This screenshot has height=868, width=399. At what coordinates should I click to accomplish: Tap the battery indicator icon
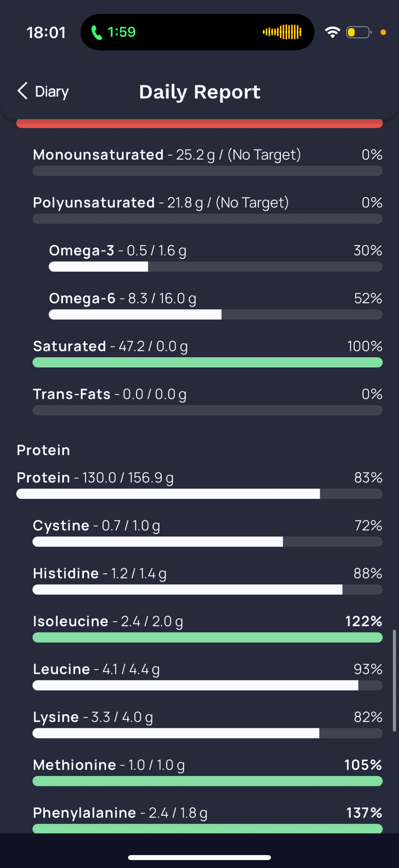pos(359,32)
